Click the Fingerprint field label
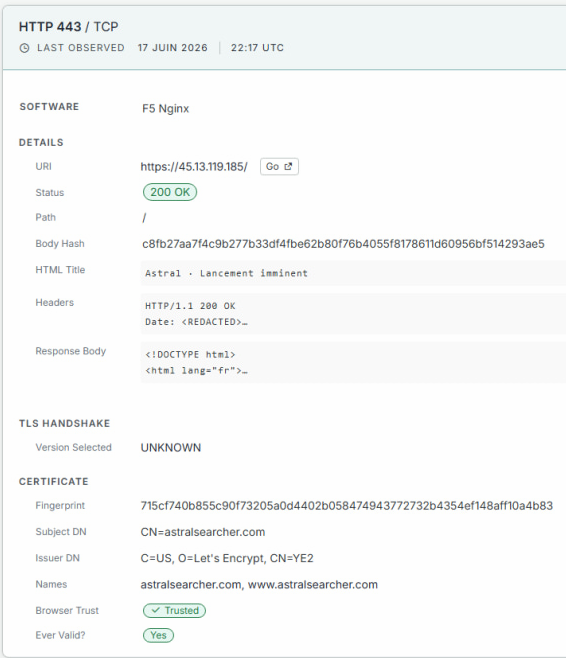Viewport: 566px width, 658px height. pos(60,506)
